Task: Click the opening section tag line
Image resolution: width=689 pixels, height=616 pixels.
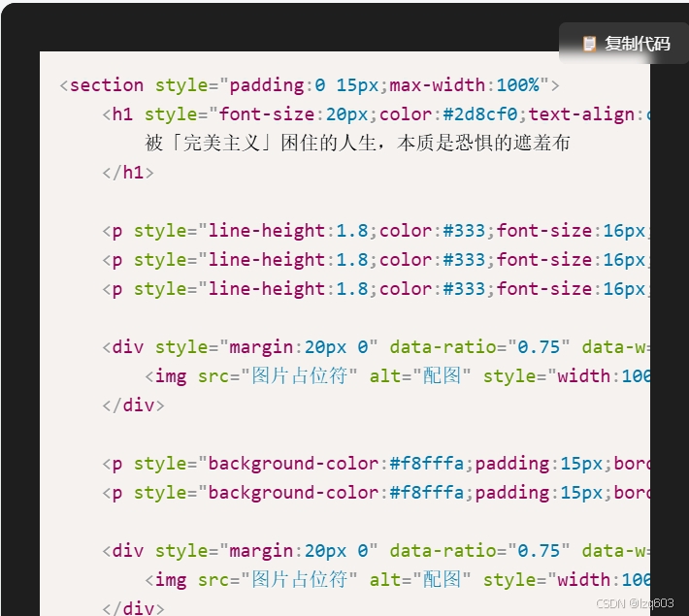Action: pyautogui.click(x=310, y=84)
